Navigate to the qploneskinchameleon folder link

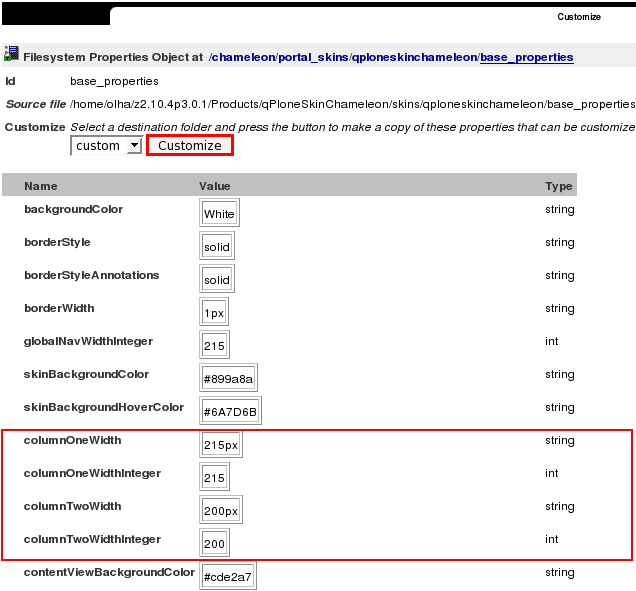pyautogui.click(x=414, y=58)
